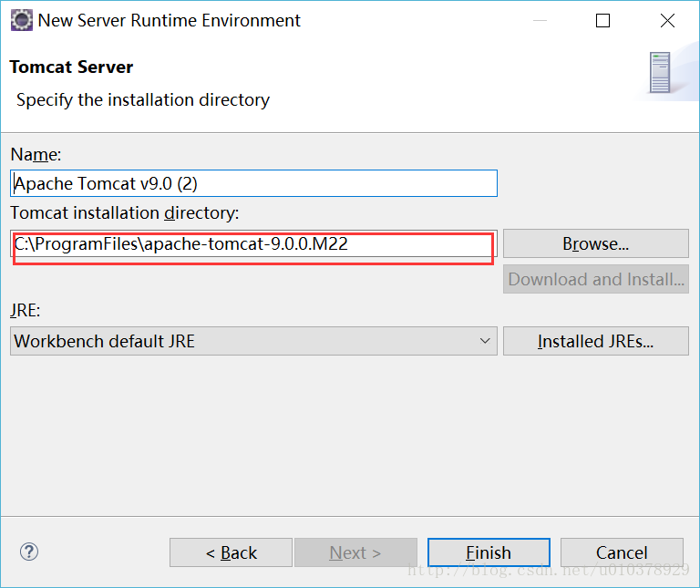
Task: Maximize the New Server Runtime Environment window
Action: coord(602,21)
